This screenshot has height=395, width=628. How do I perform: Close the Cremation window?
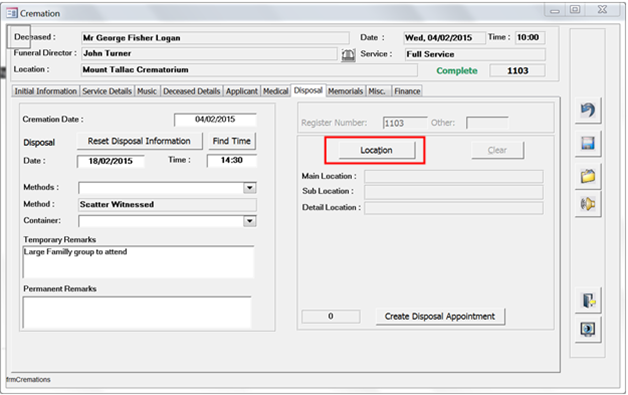602,10
